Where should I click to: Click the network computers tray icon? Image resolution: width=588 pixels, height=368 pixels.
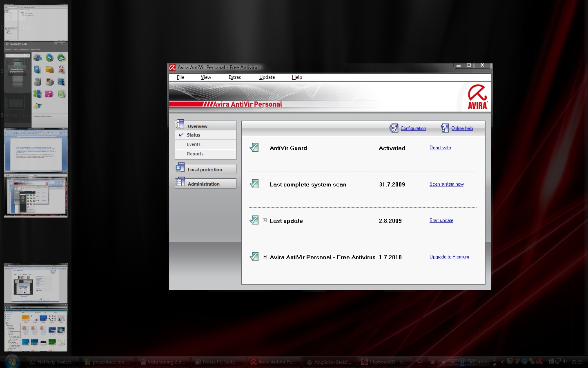coord(558,361)
